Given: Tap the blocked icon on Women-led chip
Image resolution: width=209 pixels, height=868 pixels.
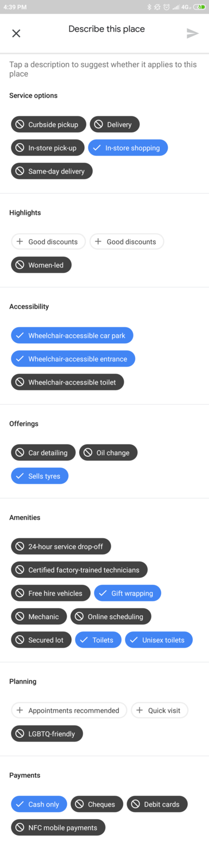Looking at the screenshot, I should (20, 265).
